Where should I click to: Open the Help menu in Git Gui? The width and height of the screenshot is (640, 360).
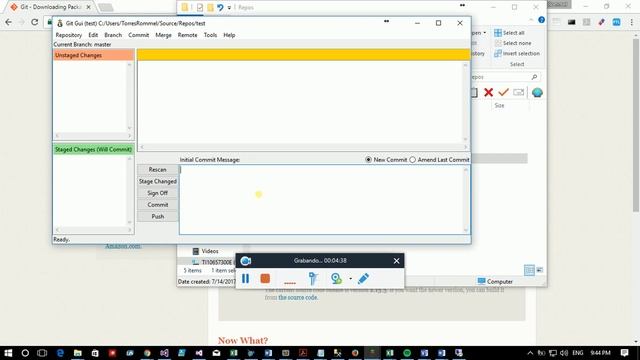(229, 35)
